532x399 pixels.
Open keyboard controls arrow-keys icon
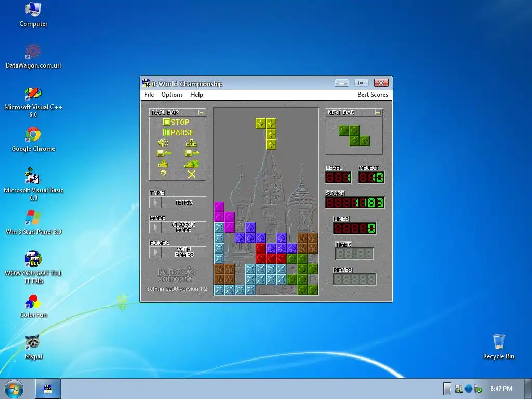click(x=191, y=143)
